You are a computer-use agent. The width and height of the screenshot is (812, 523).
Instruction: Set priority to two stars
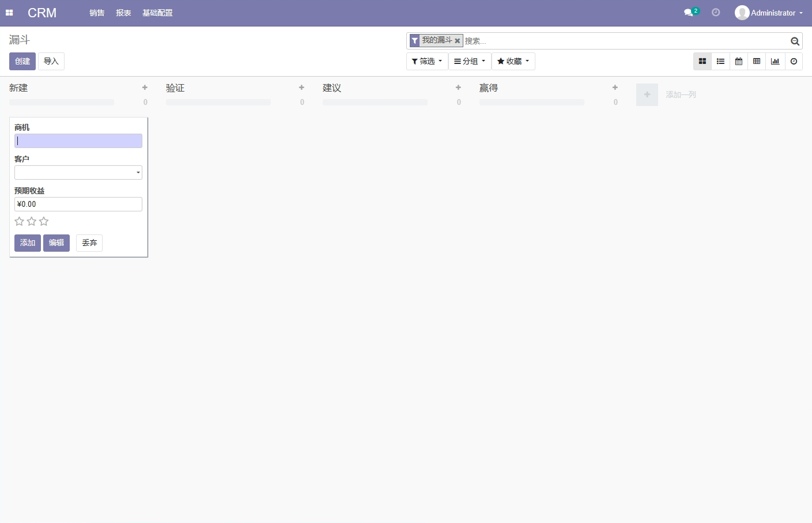click(x=32, y=221)
